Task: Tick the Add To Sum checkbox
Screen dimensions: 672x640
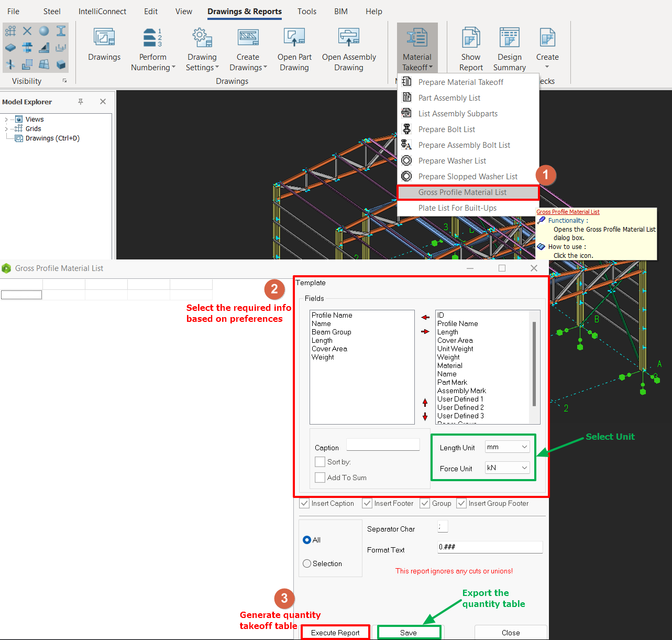Action: (320, 478)
